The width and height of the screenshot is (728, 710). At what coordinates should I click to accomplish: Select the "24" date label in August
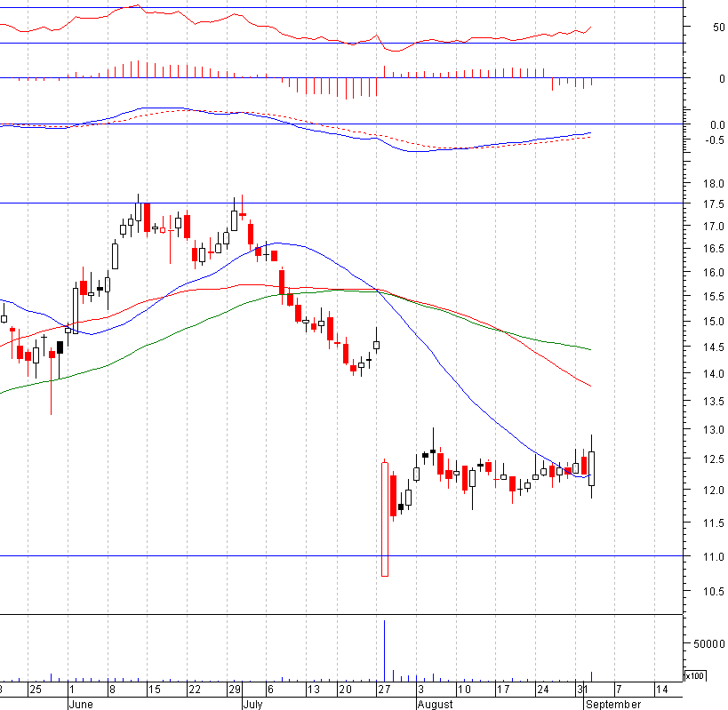coord(542,690)
